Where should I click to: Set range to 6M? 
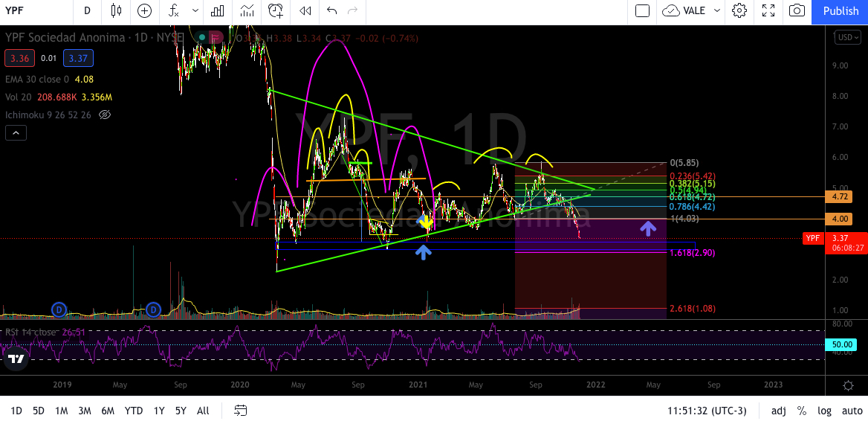click(108, 411)
